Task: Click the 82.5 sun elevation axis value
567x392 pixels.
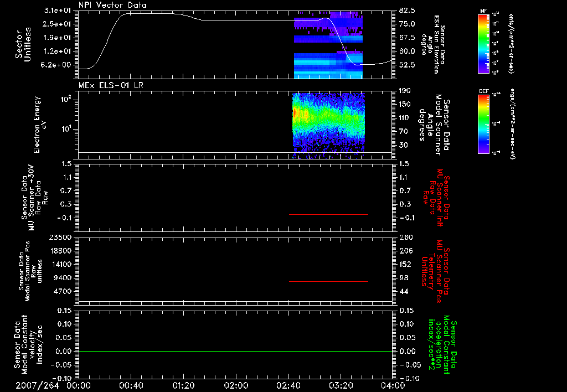Action: 407,11
